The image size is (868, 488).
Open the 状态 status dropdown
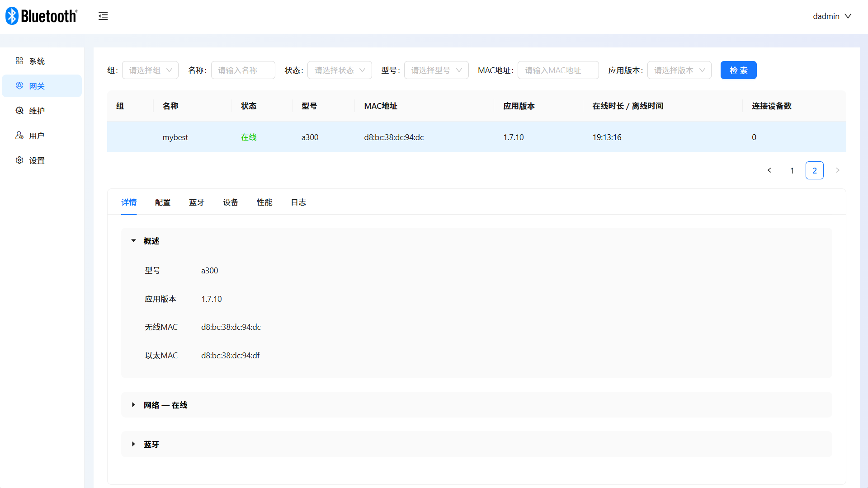click(x=340, y=70)
